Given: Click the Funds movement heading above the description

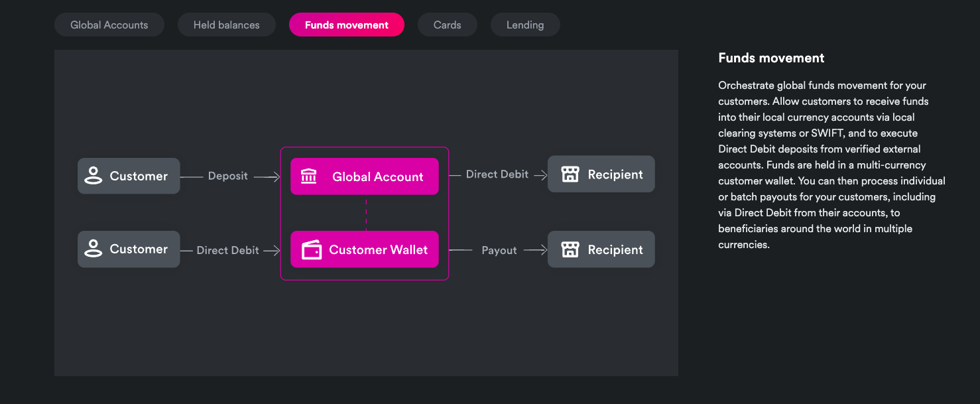Looking at the screenshot, I should tap(771, 58).
